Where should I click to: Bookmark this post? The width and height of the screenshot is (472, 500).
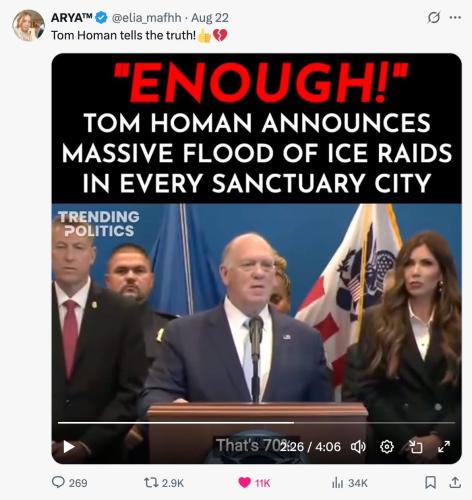tap(430, 482)
